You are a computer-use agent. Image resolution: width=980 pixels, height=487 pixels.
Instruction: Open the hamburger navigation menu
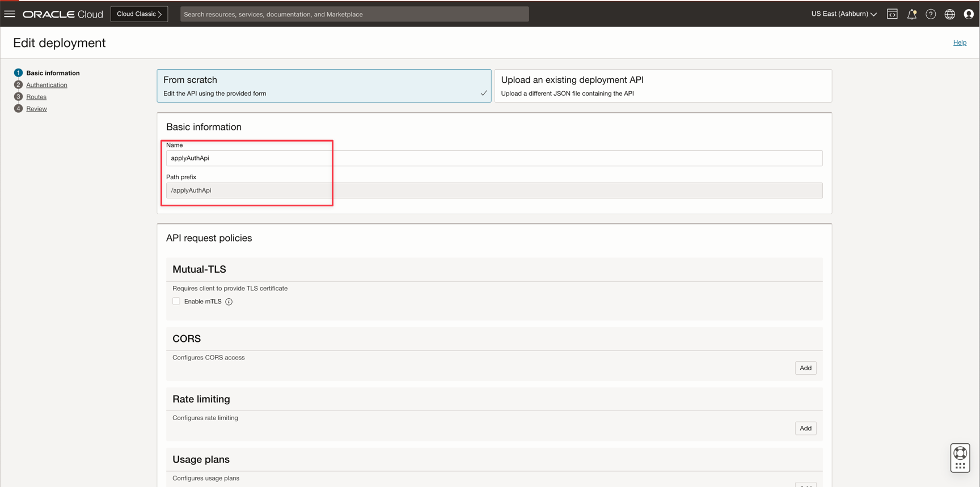(x=10, y=14)
